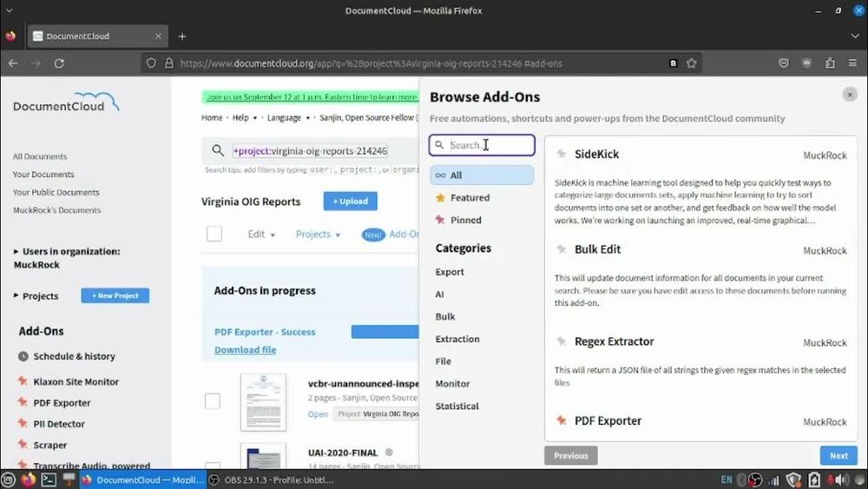Close the DocumentCloud browser tab
The height and width of the screenshot is (489, 868).
pos(158,36)
